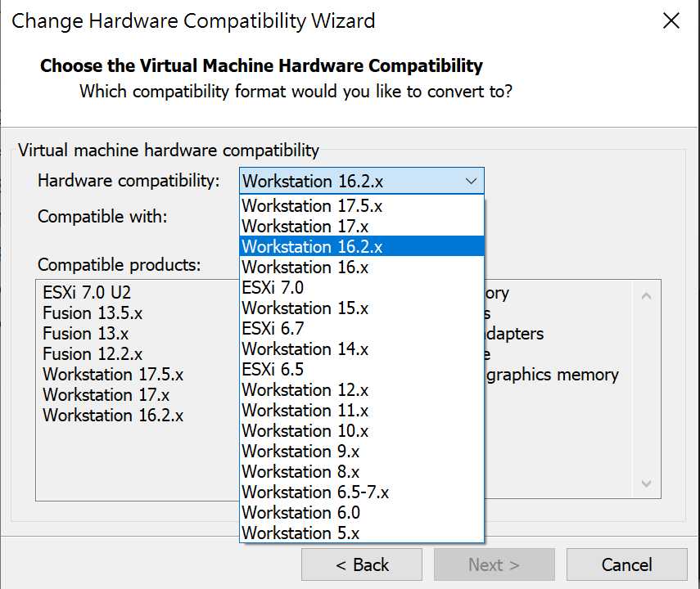The height and width of the screenshot is (589, 700).
Task: Pick highlighted Workstation 16.2.x option
Action: pyautogui.click(x=362, y=247)
